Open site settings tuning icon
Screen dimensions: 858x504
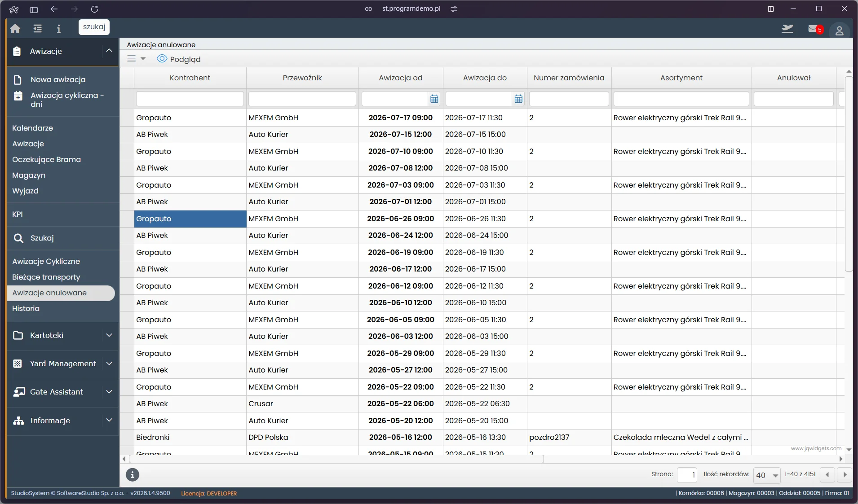point(454,9)
